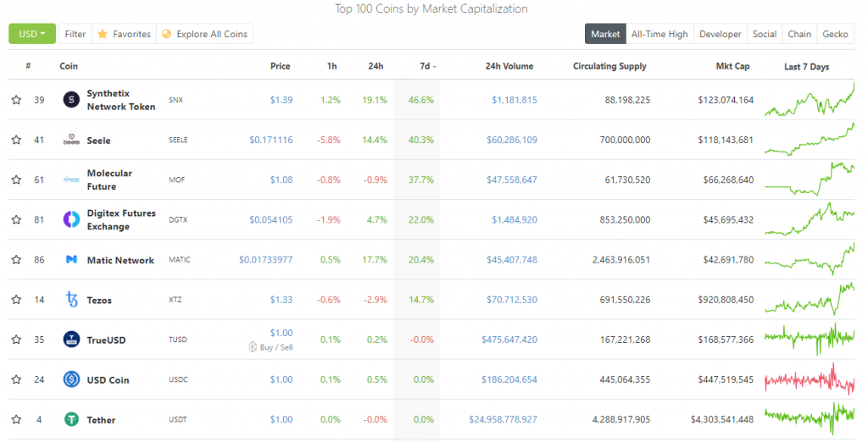Open the red USD Coin sparkline chart

(x=810, y=379)
